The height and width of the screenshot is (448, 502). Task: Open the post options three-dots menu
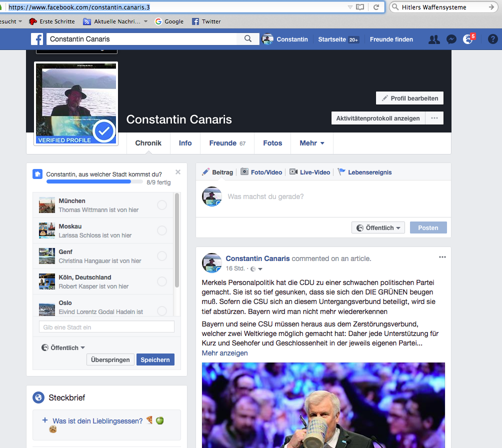[442, 257]
